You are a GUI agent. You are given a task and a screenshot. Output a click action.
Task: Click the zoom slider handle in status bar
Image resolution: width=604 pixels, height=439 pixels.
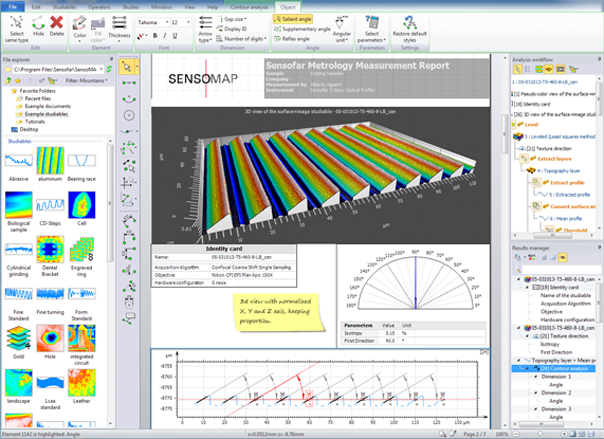540,434
